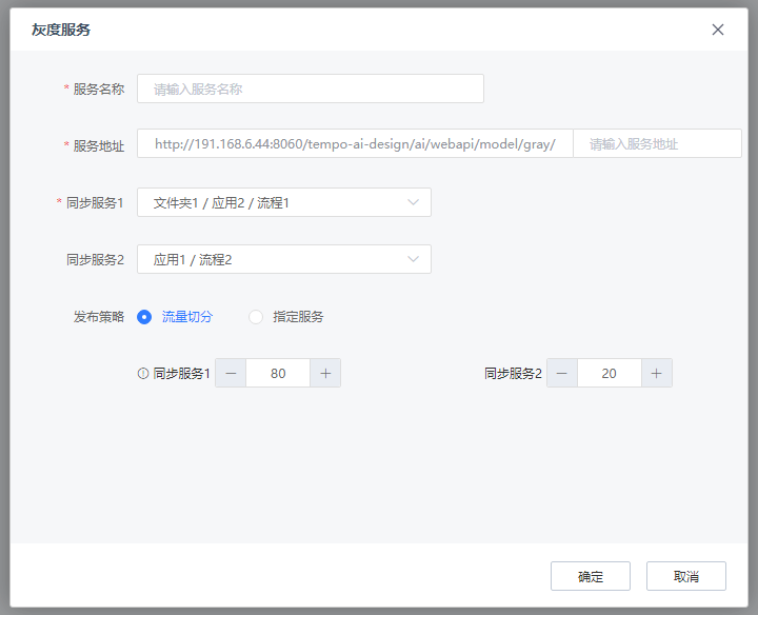Viewport: 759px width, 617px height.
Task: Select the 指定服务 radio button
Action: [256, 317]
